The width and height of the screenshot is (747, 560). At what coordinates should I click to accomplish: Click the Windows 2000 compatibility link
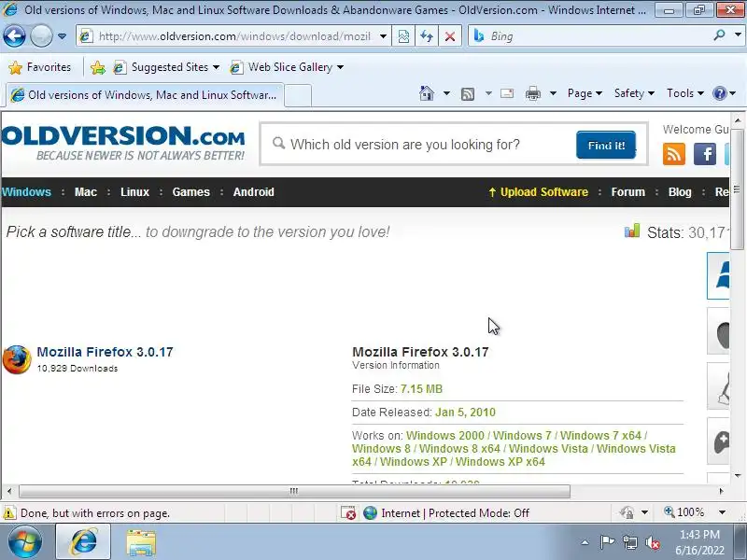(x=445, y=435)
